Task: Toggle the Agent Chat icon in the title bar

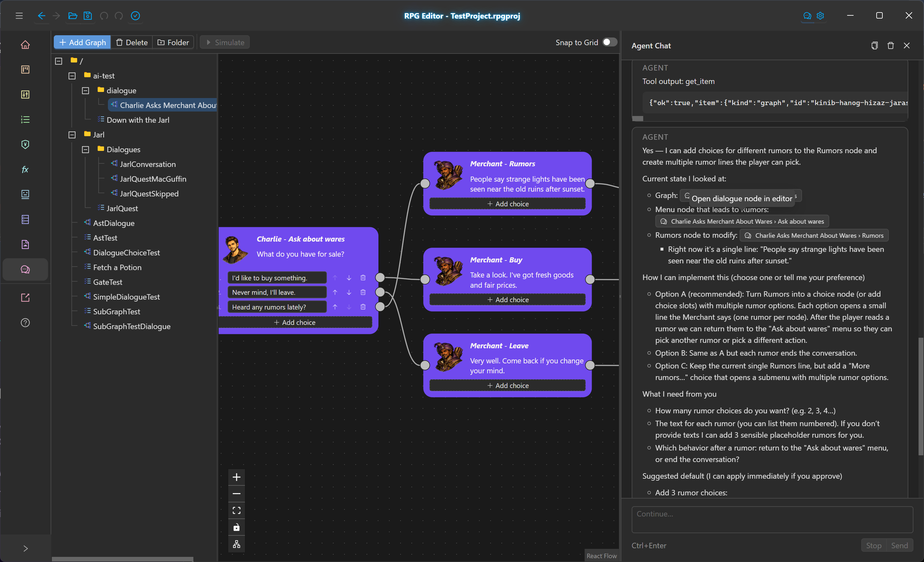Action: coord(807,16)
